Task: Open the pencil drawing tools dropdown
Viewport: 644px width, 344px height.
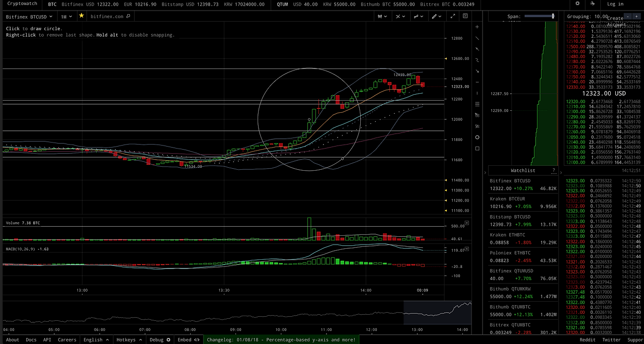Action: pos(436,16)
